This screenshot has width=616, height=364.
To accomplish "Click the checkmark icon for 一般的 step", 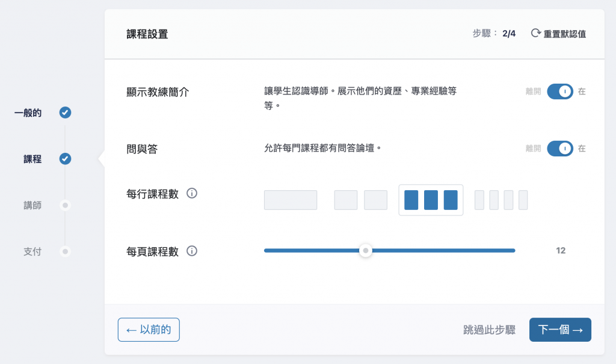I will pos(65,113).
